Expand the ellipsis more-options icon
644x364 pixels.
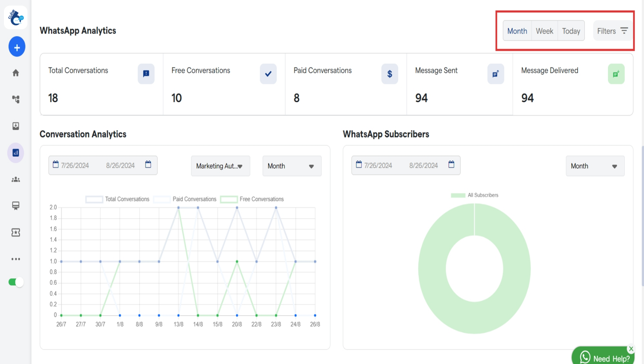16,259
